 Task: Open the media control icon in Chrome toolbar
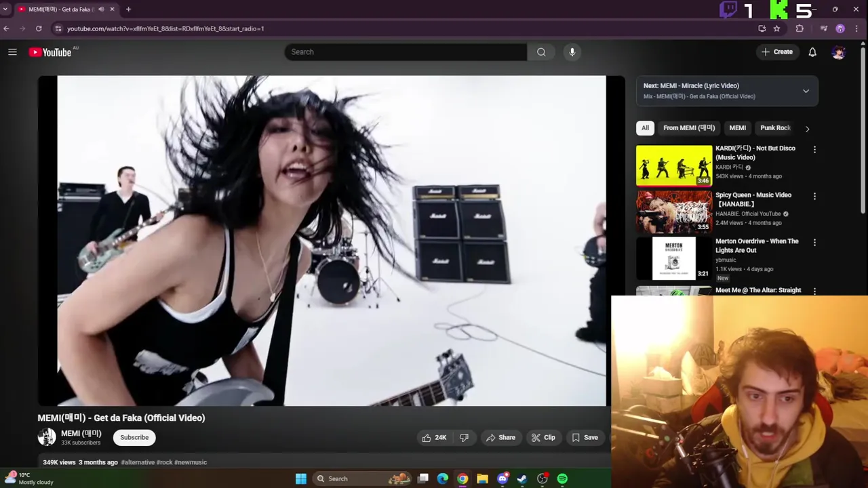824,28
